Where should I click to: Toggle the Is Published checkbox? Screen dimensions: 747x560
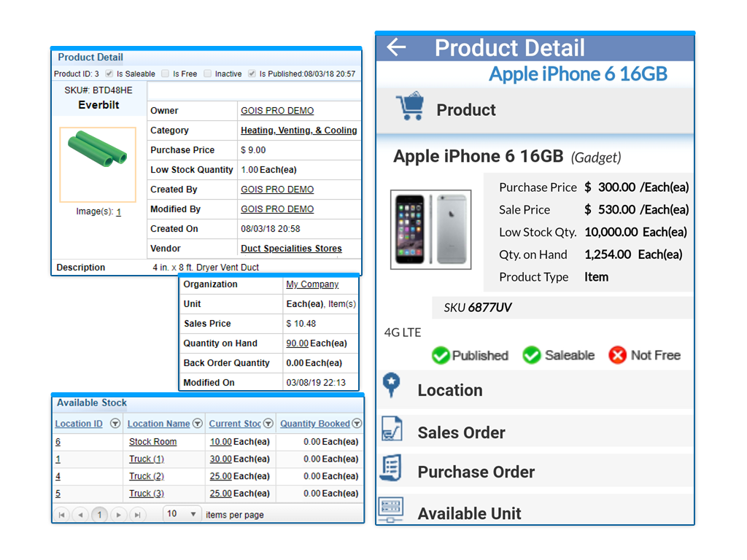tap(252, 74)
